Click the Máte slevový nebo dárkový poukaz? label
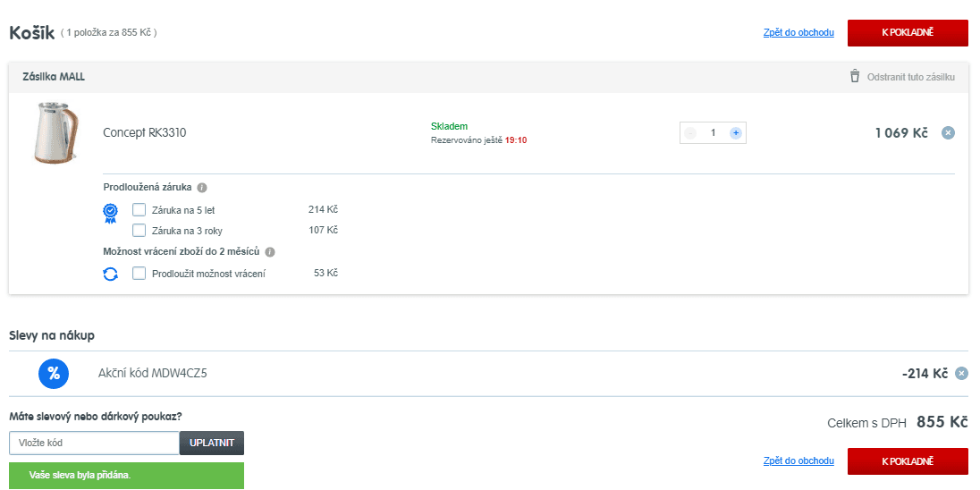Viewport: 980px width, 490px height. [x=96, y=416]
